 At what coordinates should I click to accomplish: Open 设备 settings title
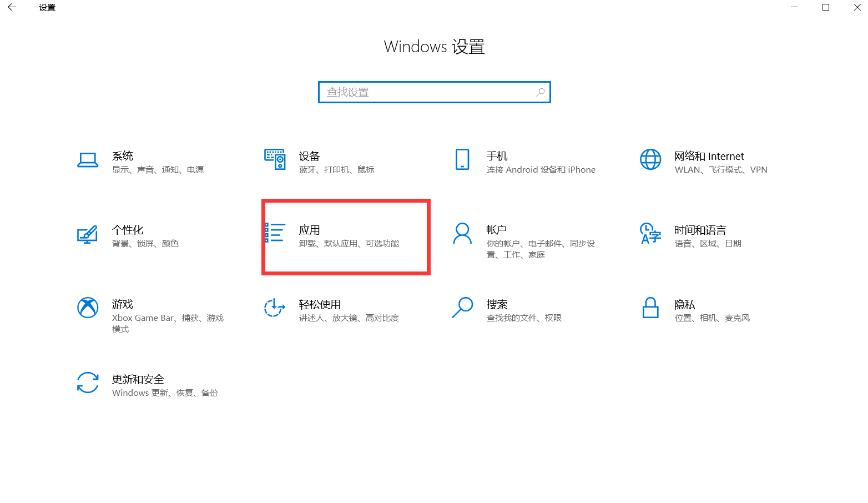pos(310,156)
